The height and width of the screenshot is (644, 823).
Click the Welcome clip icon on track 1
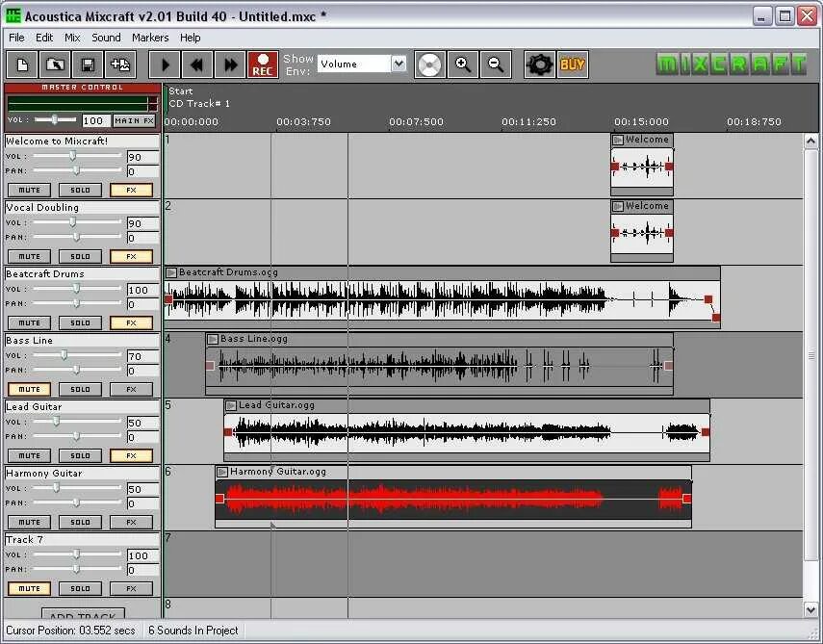click(x=618, y=140)
